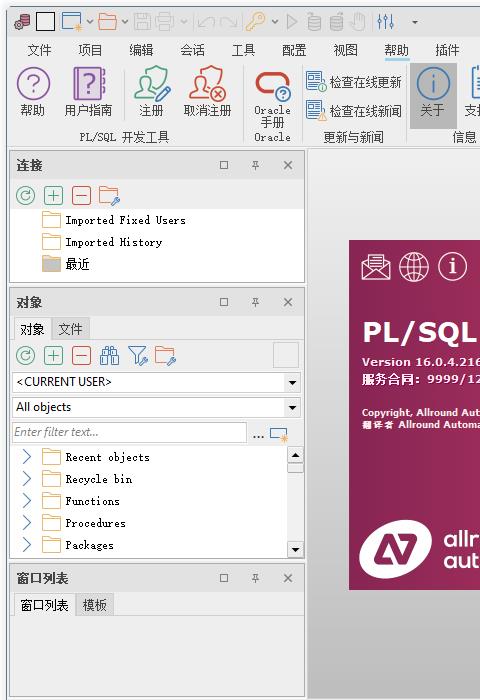Click the binoculars find objects icon
The height and width of the screenshot is (700, 480).
109,356
